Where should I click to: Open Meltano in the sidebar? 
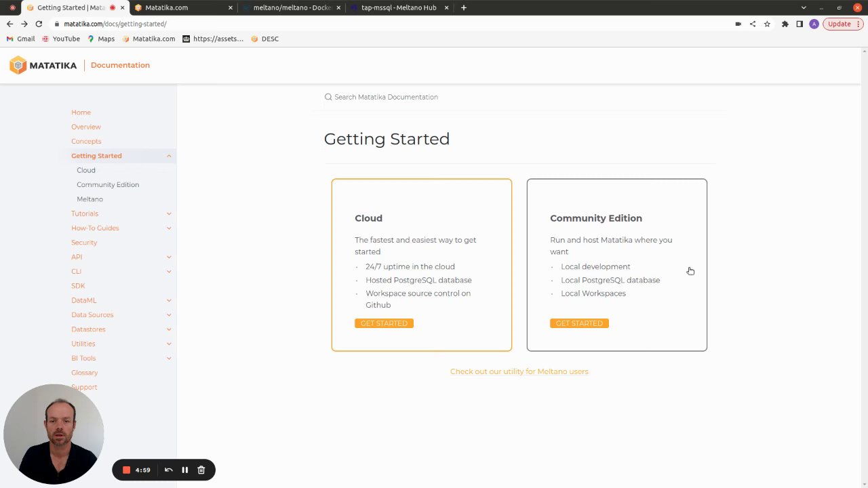tap(90, 199)
